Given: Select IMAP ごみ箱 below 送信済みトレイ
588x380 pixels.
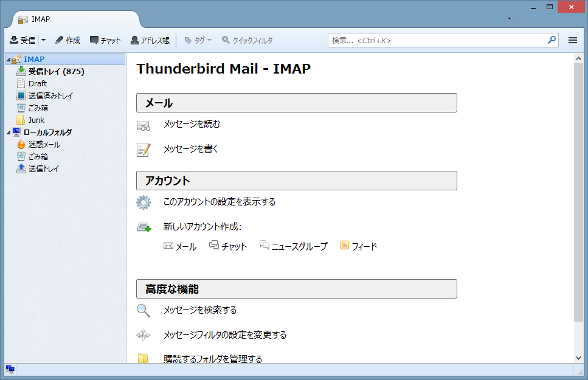Looking at the screenshot, I should 38,108.
